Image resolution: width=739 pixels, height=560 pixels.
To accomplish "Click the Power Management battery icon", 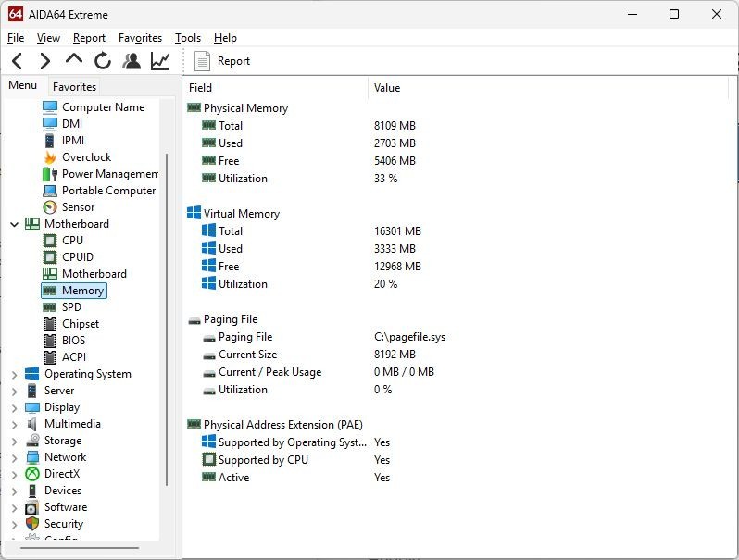I will coord(50,174).
